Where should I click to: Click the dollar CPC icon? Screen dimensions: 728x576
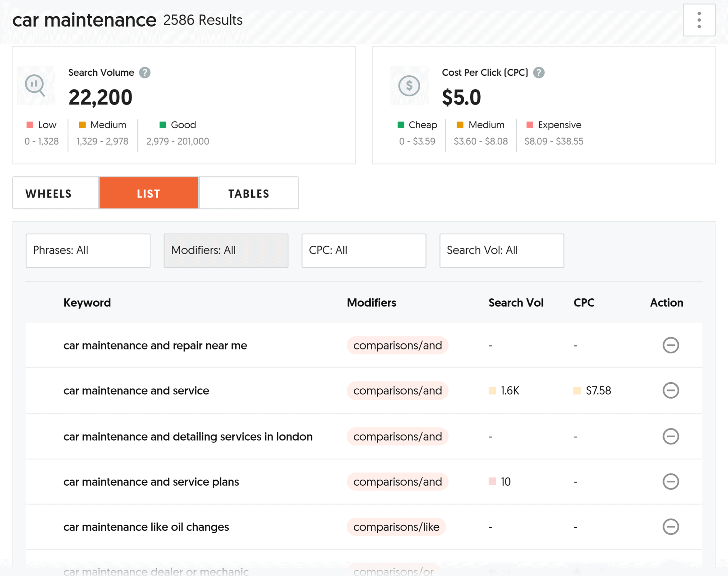(409, 85)
